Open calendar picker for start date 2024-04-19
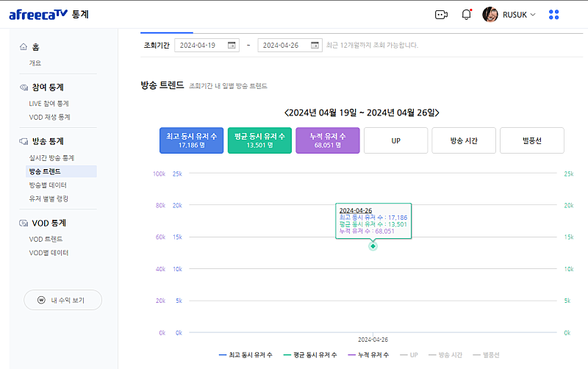The width and height of the screenshot is (588, 369). [x=232, y=46]
